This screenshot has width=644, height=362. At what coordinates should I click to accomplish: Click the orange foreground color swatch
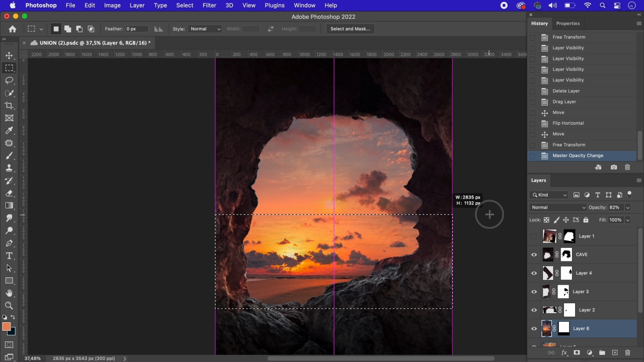(x=6, y=327)
